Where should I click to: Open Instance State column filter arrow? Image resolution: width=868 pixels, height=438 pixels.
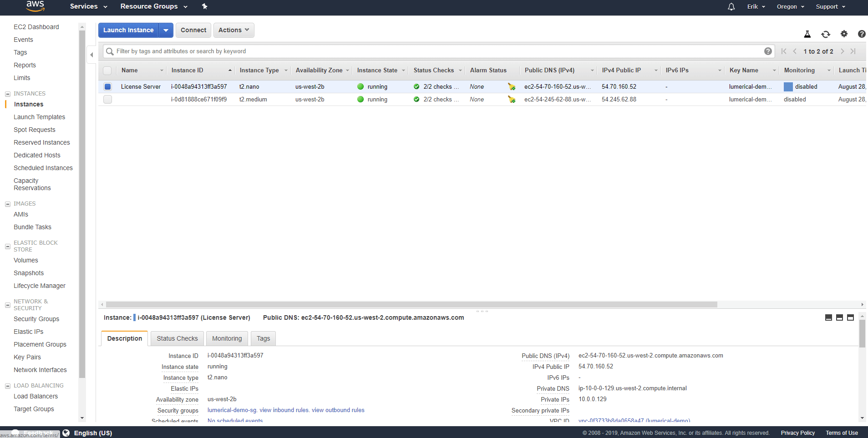[403, 70]
